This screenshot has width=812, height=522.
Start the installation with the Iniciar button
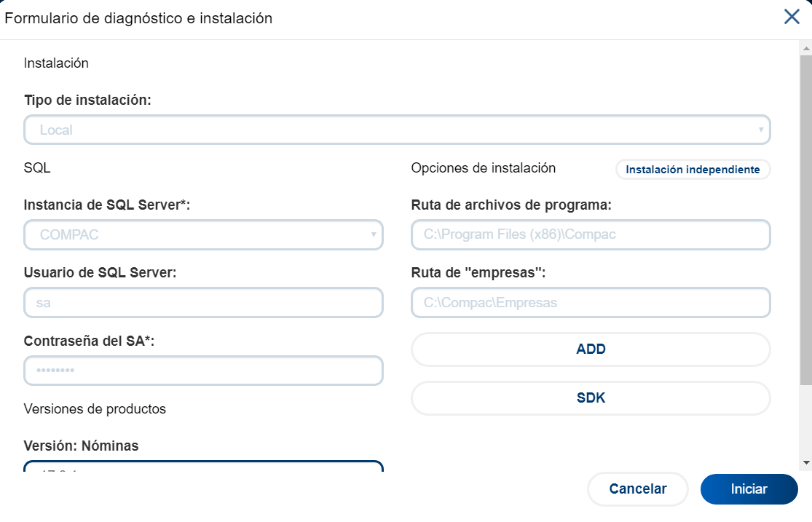[x=749, y=489]
